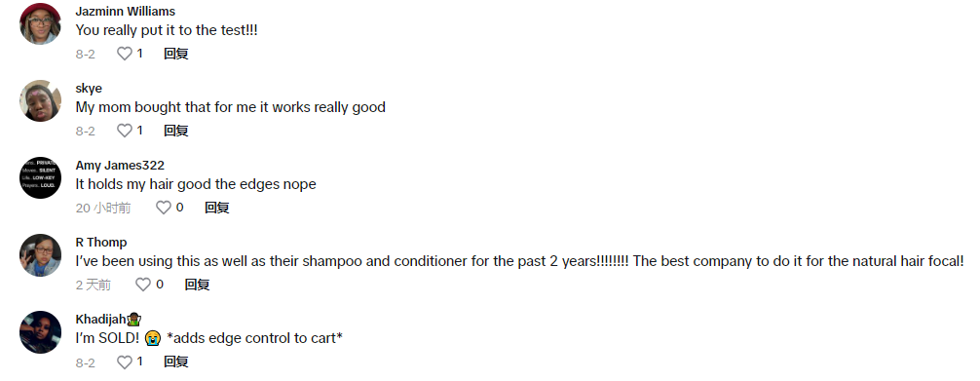The image size is (980, 381).
Task: Go to the R Thomp username link
Action: point(101,242)
